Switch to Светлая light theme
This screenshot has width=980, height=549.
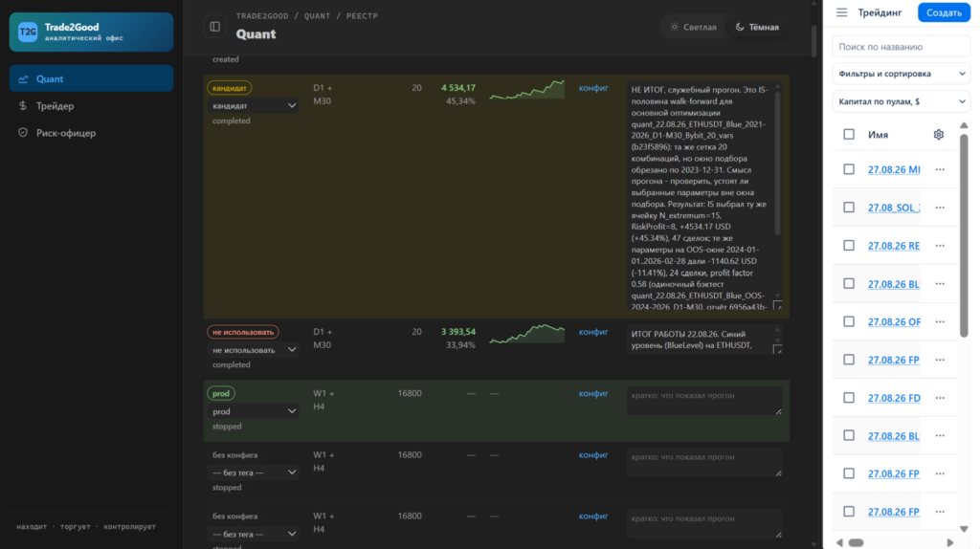(693, 27)
